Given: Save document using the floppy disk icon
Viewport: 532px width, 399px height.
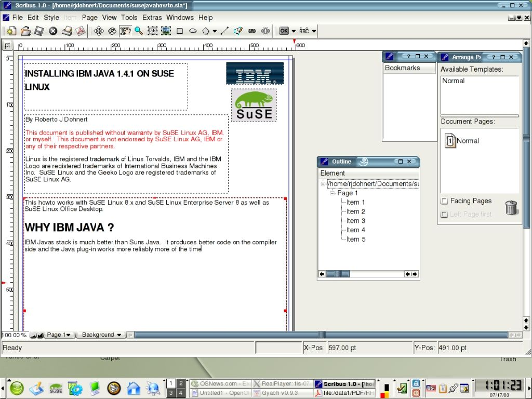Looking at the screenshot, I should 39,31.
